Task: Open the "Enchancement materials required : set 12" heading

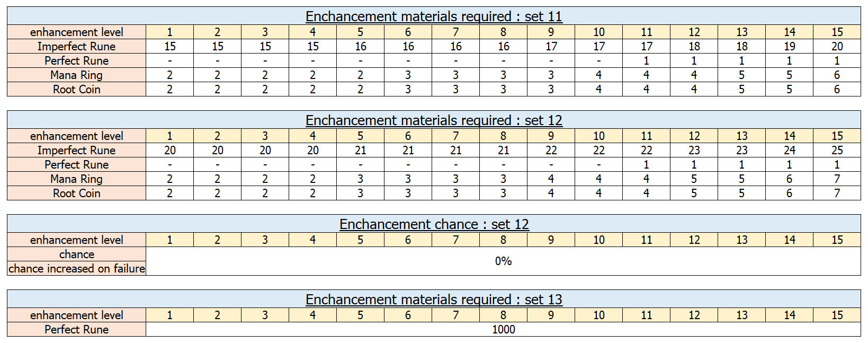Action: click(434, 120)
